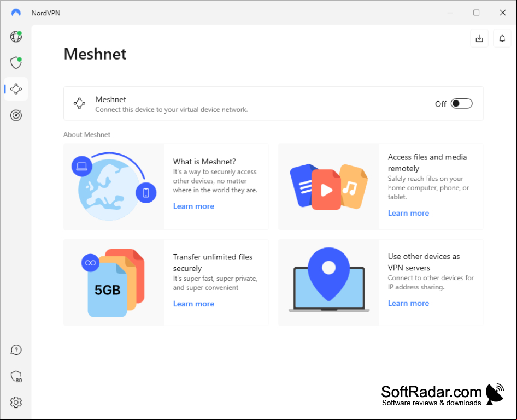Open Settings gear icon in sidebar
This screenshot has height=420, width=517.
(16, 402)
